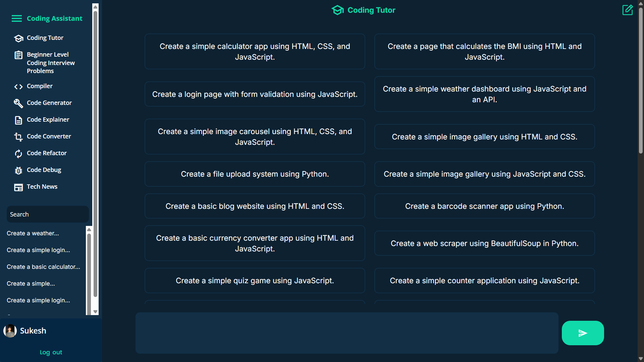Image resolution: width=644 pixels, height=362 pixels.
Task: Click the Code Explainer document icon
Action: click(x=18, y=120)
